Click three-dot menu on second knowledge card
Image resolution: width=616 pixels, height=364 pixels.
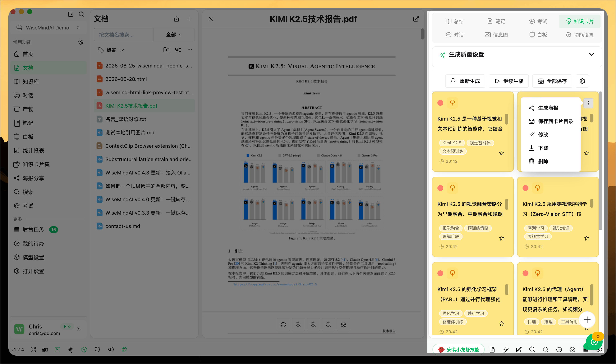[x=588, y=103]
